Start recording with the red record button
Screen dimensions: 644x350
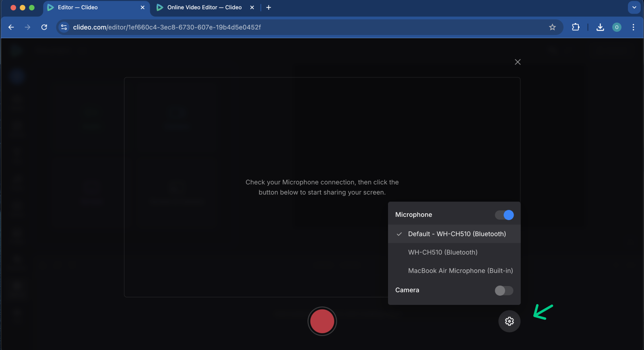(x=322, y=321)
